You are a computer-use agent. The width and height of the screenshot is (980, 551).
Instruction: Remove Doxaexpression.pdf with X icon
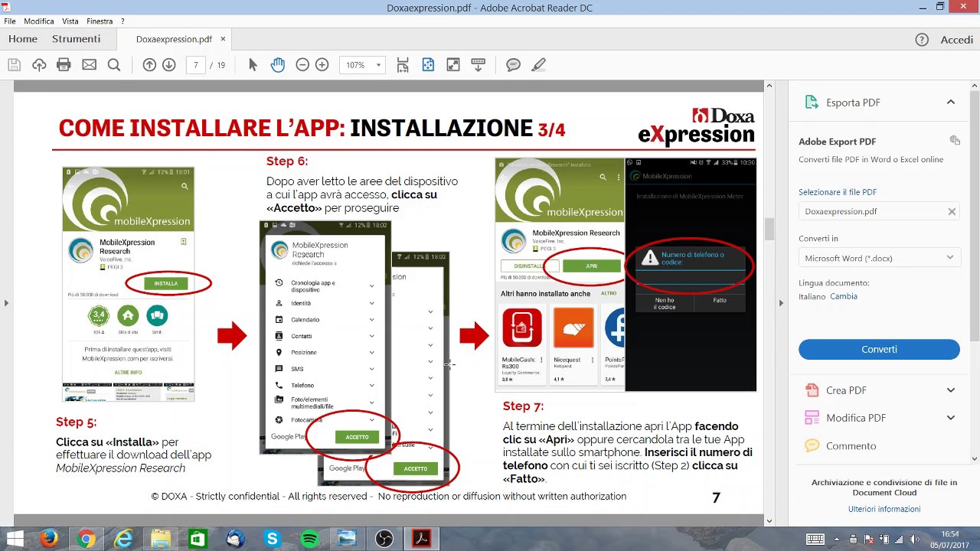pyautogui.click(x=952, y=211)
